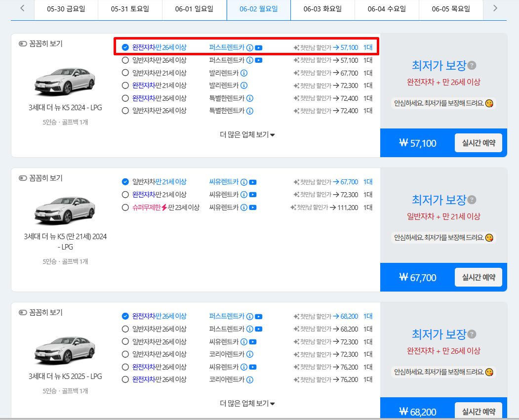Play video icon for 씨유렌트카 67,700 row

click(253, 182)
